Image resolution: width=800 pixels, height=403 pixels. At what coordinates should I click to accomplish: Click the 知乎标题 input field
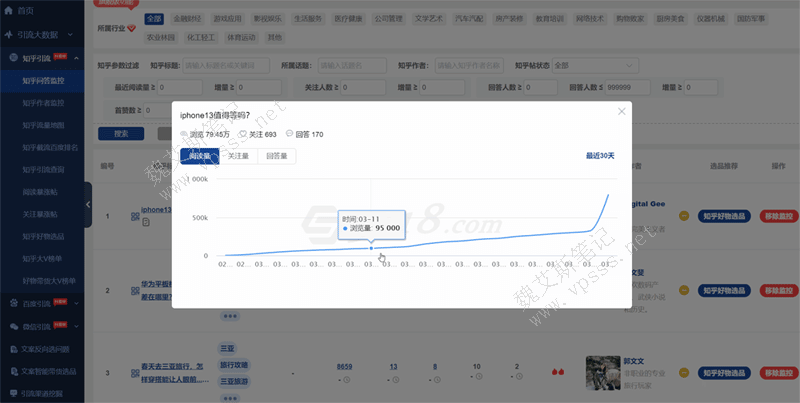[x=231, y=66]
